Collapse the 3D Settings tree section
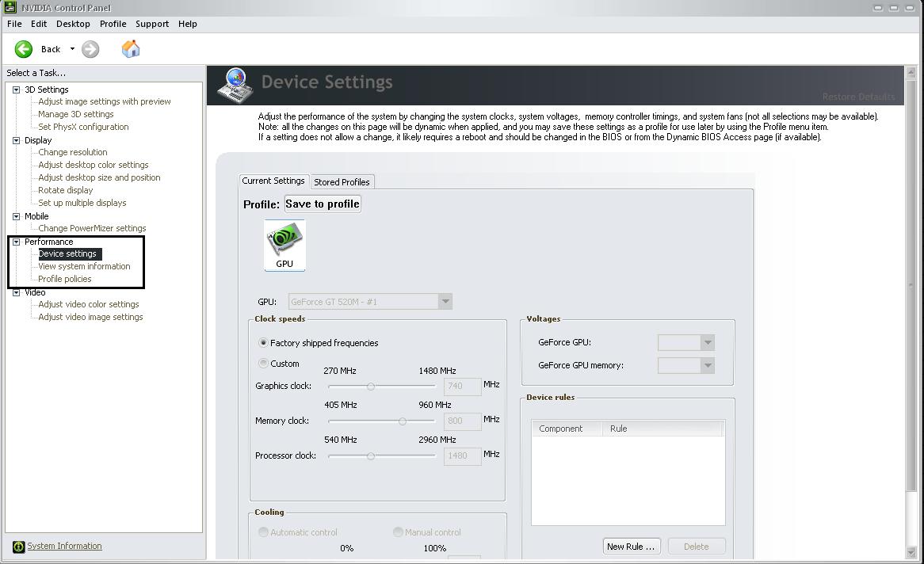Image resolution: width=924 pixels, height=564 pixels. click(17, 89)
